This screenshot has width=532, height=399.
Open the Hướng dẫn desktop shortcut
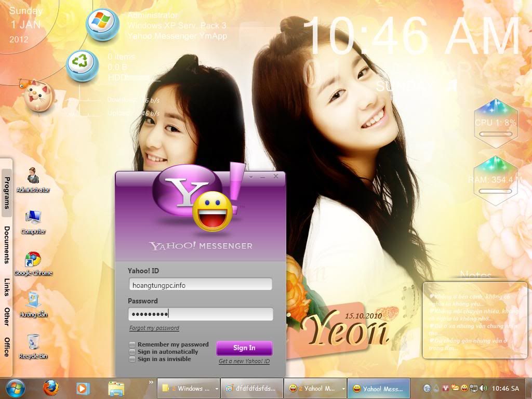[x=33, y=304]
